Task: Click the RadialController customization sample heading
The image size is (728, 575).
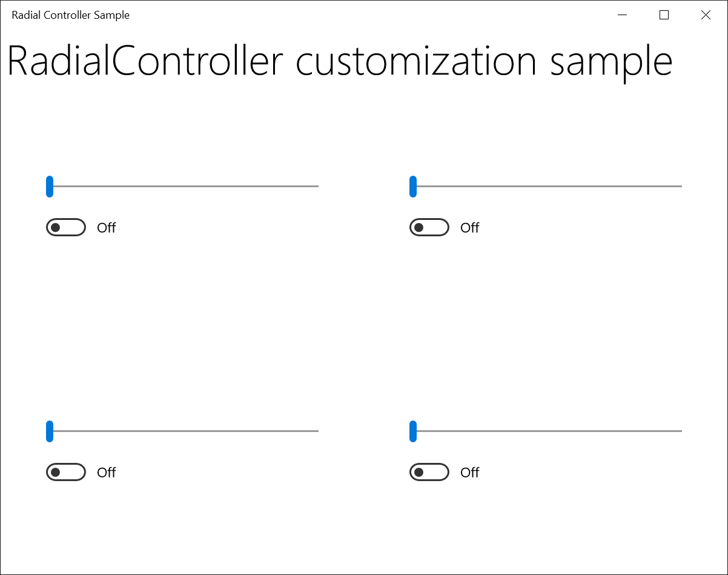Action: (x=339, y=60)
